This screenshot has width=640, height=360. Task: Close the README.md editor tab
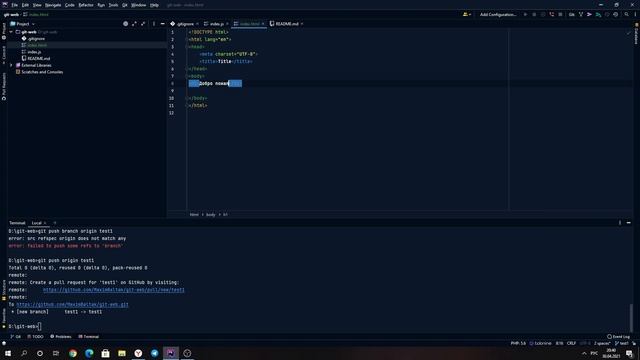pos(302,24)
